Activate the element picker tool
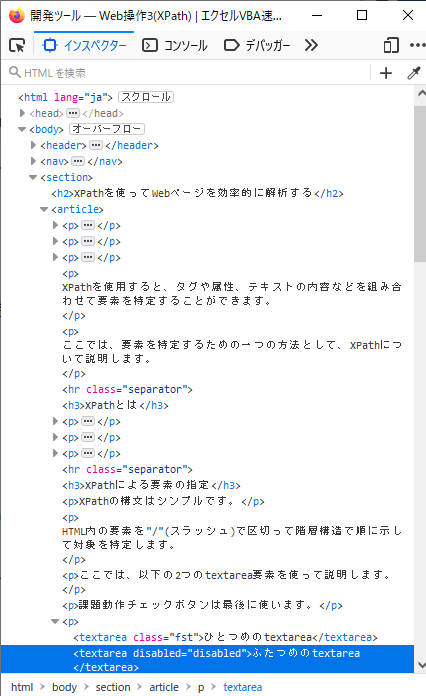 17,45
